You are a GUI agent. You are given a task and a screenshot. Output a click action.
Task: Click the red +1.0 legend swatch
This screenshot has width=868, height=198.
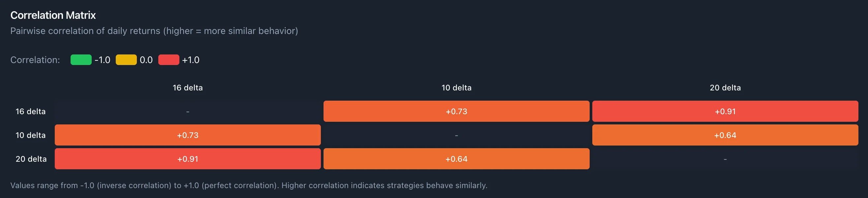click(169, 60)
